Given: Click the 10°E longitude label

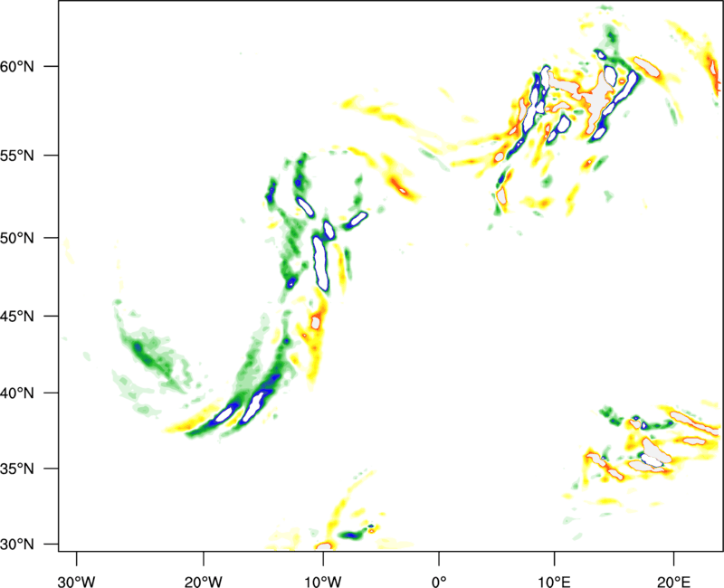Looking at the screenshot, I should click(554, 582).
